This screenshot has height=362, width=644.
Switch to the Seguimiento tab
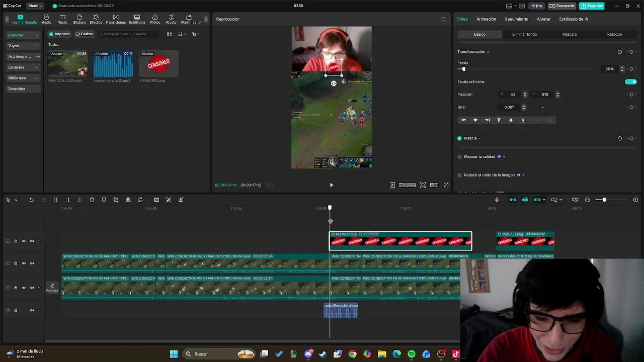pyautogui.click(x=516, y=19)
